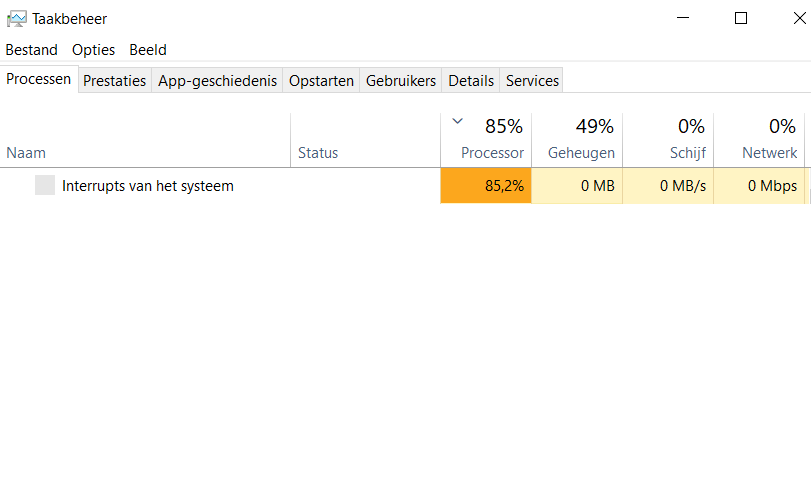
Task: Select the Processen tab
Action: click(x=39, y=79)
